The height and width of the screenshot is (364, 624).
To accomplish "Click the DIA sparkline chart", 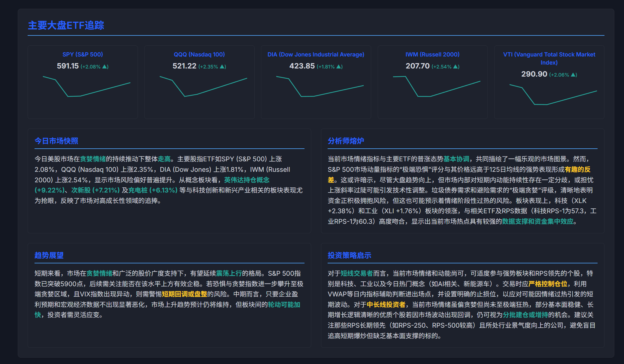I will pyautogui.click(x=320, y=86).
